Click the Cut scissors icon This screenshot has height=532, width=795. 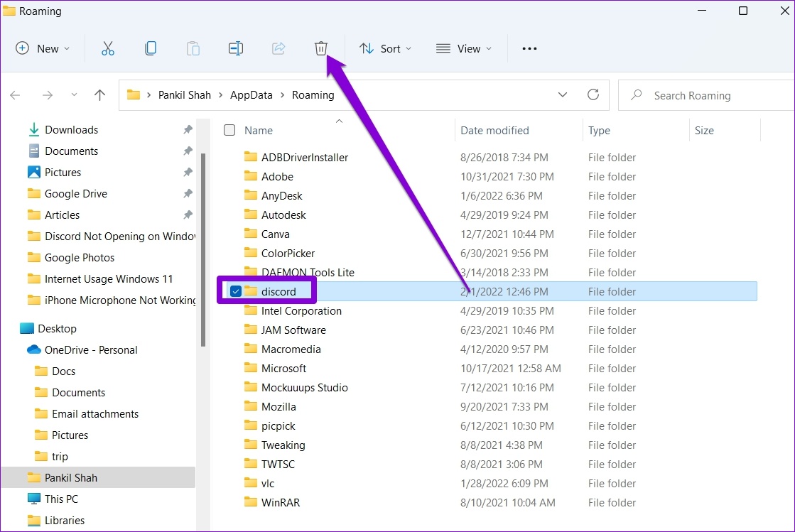tap(107, 48)
